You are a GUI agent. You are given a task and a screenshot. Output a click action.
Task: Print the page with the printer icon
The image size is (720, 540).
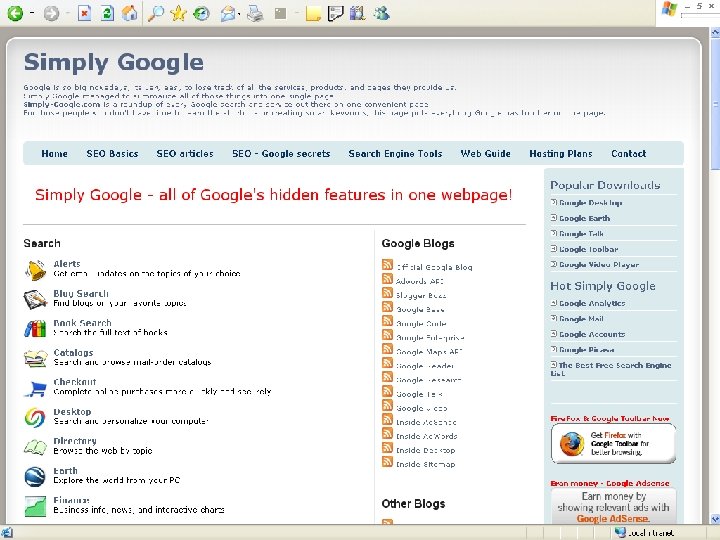[255, 14]
